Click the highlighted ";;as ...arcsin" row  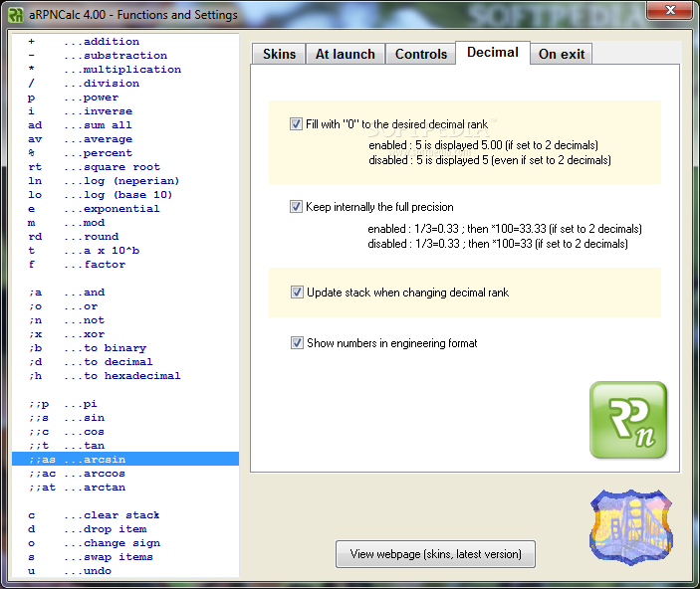(x=125, y=459)
